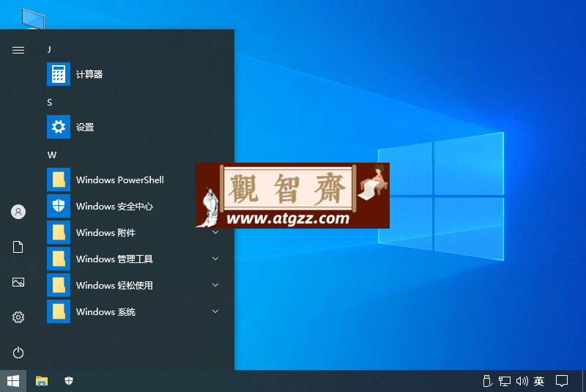586x392 pixels.
Task: Open the Windows 轻松使用 folder icon
Action: click(x=59, y=285)
